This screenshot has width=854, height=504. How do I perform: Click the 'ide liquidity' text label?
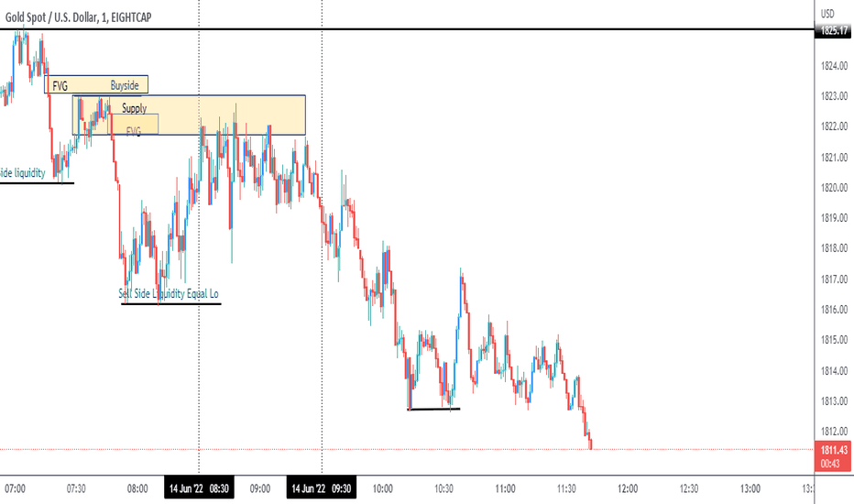22,173
